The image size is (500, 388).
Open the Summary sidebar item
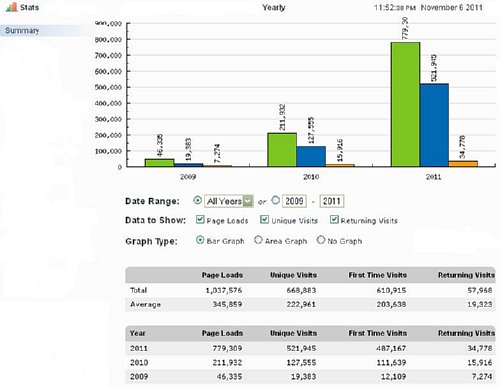click(22, 31)
